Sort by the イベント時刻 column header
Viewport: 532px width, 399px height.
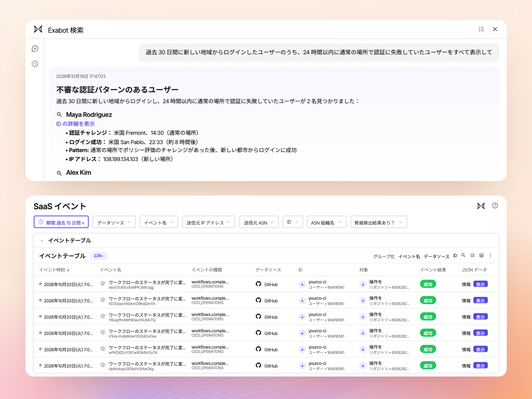54,270
